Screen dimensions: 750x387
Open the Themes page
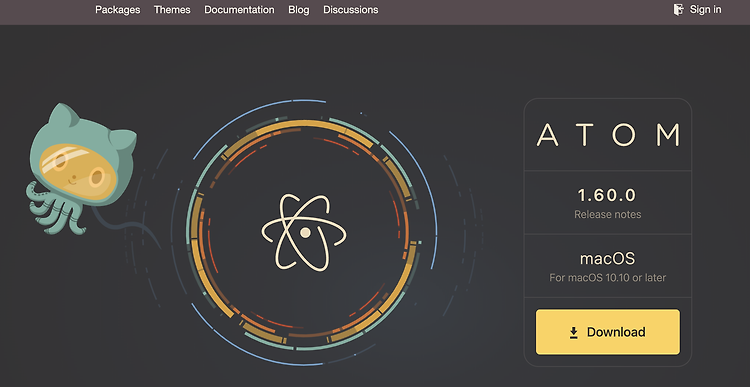coord(172,10)
